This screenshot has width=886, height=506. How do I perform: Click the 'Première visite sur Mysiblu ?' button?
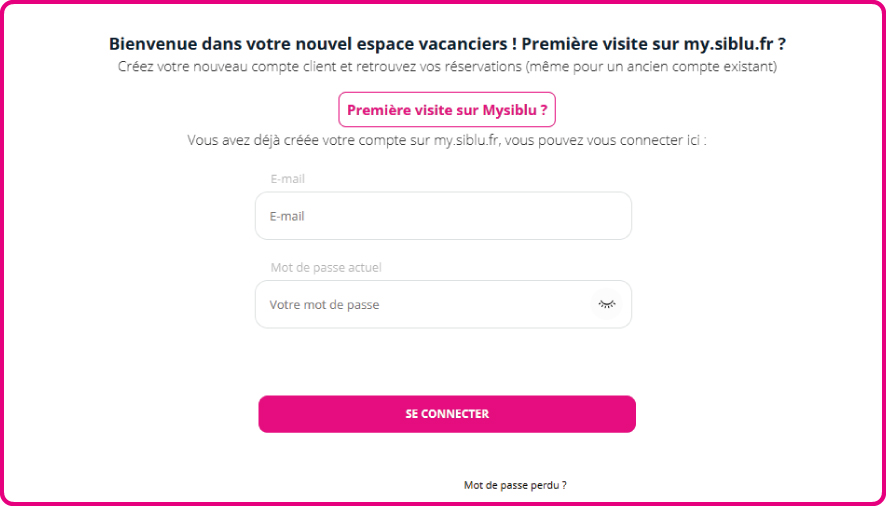(x=447, y=110)
